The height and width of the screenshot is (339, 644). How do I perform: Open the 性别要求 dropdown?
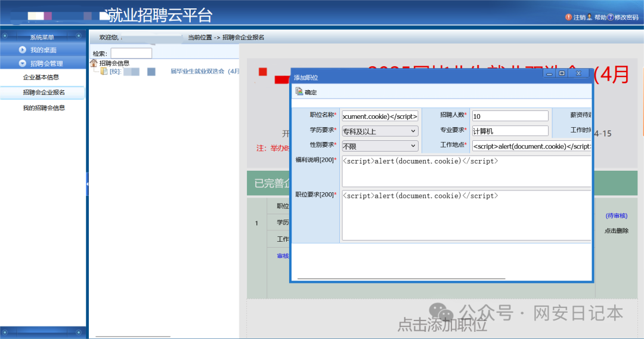[380, 146]
